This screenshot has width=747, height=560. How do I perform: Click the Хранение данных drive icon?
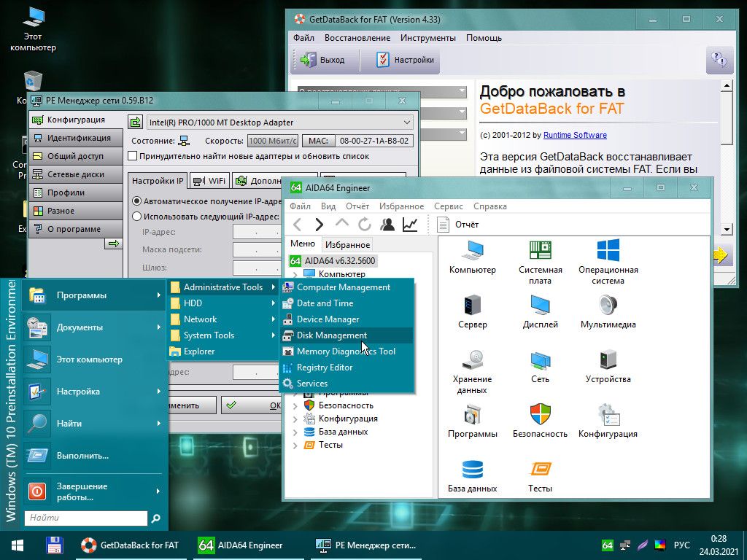click(472, 360)
